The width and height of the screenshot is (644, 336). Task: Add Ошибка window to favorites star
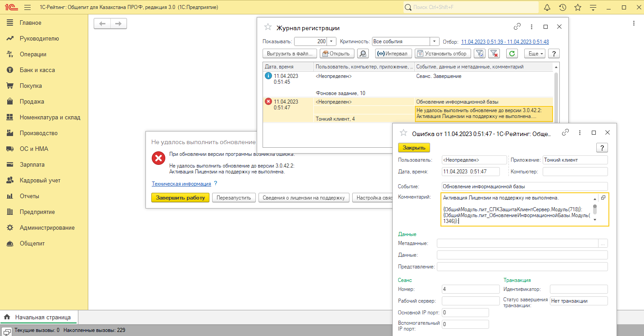click(403, 133)
